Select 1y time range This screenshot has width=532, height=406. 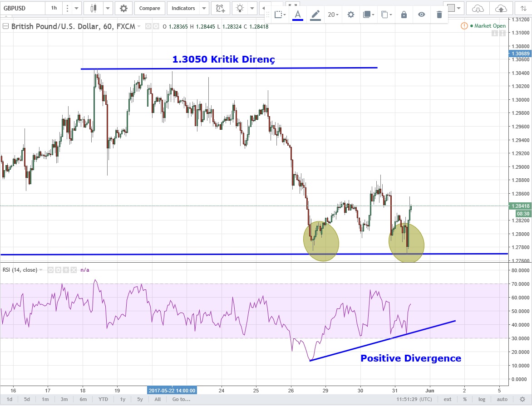click(123, 399)
